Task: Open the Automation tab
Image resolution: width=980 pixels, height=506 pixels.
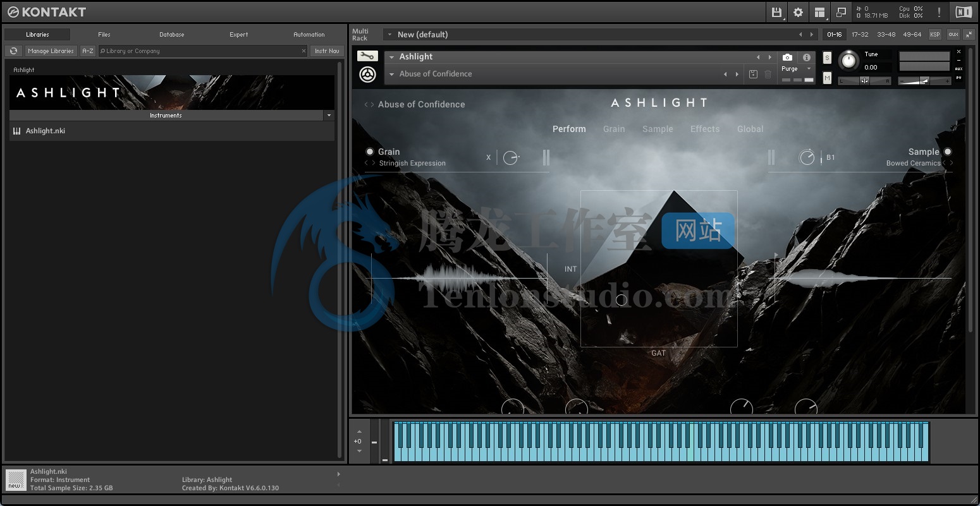Action: tap(309, 34)
